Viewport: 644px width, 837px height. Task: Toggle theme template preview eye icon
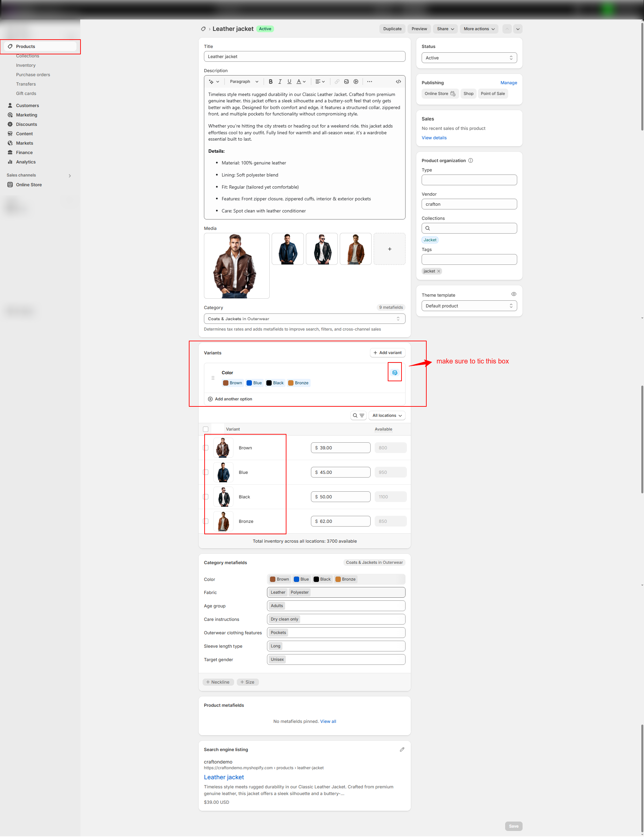click(x=514, y=294)
